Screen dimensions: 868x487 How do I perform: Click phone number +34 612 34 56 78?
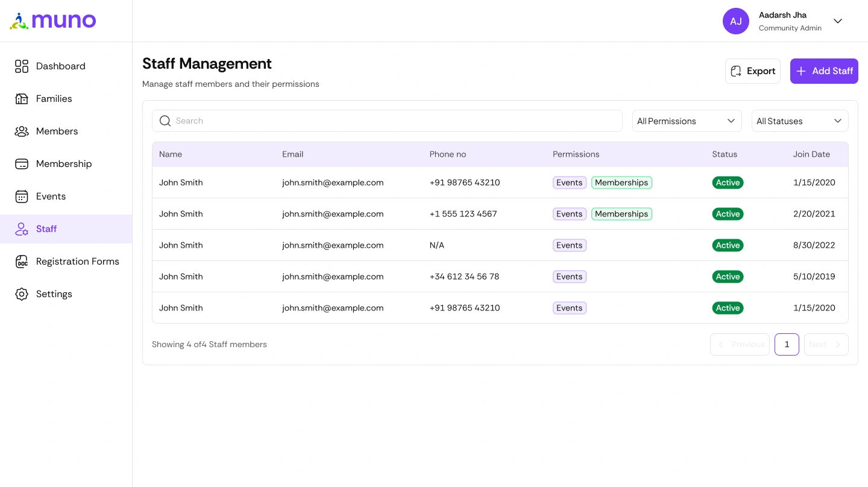[464, 277]
